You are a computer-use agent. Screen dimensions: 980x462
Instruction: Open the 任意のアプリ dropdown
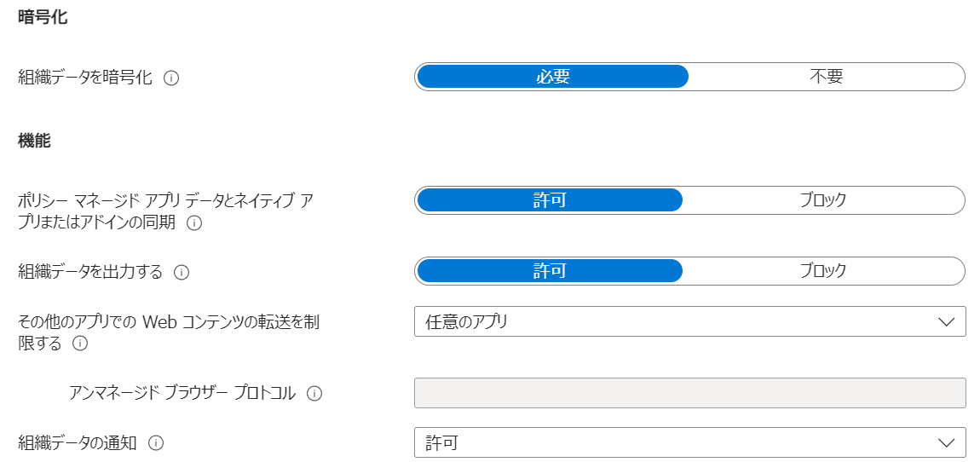pos(690,321)
